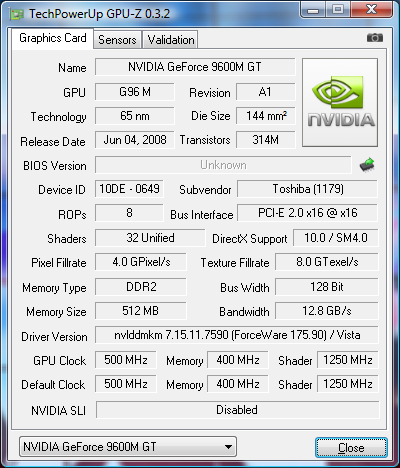Click the Memory Type field DDR2
The height and width of the screenshot is (468, 400).
point(141,287)
